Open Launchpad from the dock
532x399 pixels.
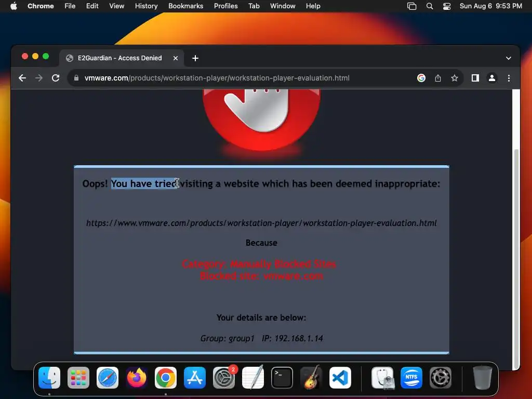coord(78,378)
